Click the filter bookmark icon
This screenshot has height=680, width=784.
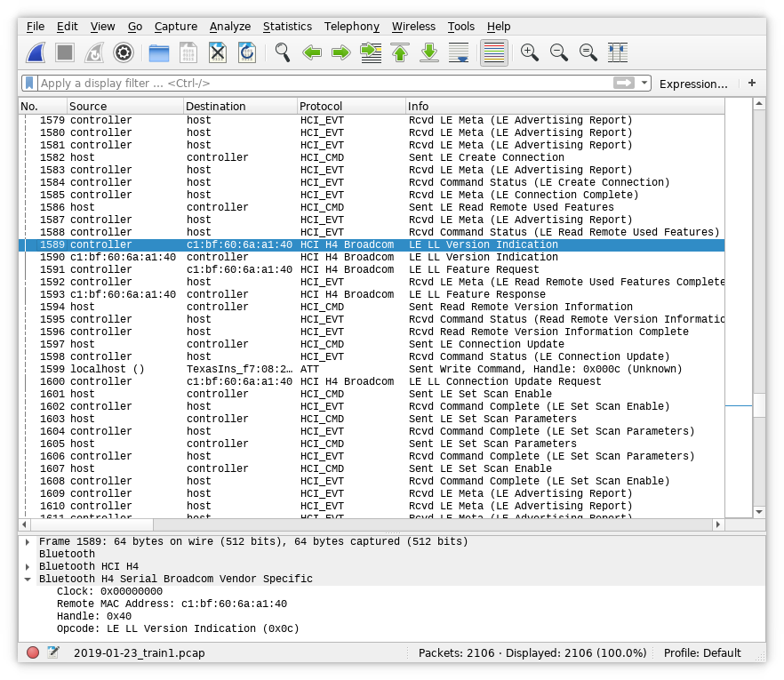pos(29,83)
